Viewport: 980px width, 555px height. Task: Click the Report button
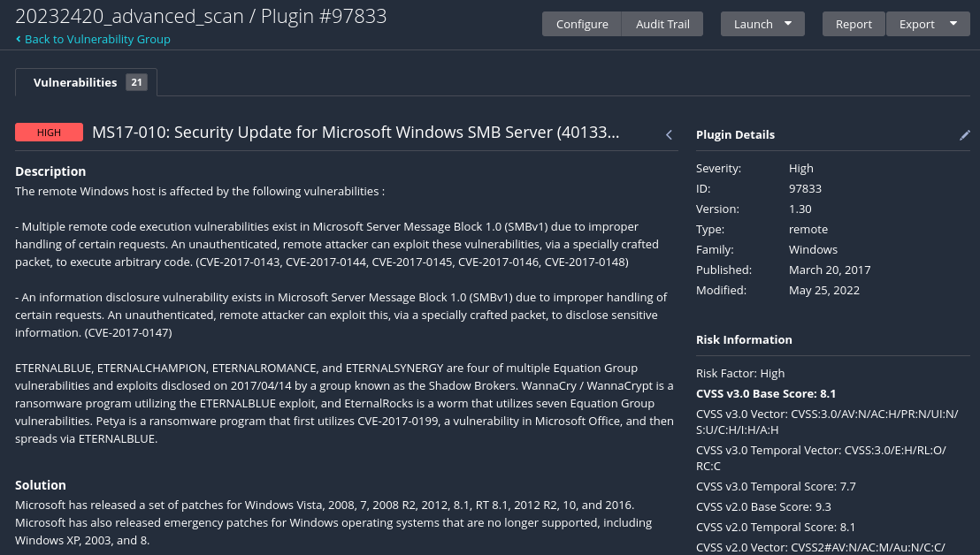[x=854, y=24]
